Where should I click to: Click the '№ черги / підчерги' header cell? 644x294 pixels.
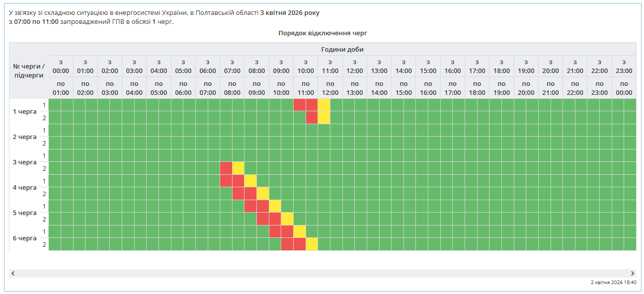point(29,71)
